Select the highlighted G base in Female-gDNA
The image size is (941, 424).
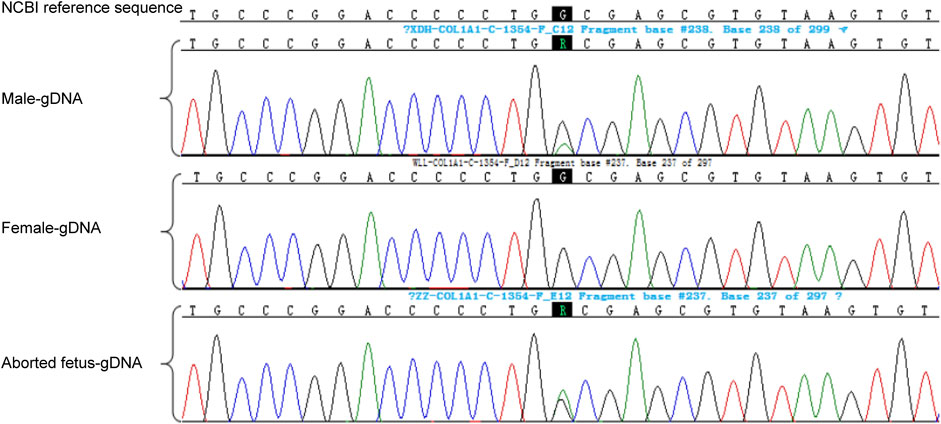click(562, 178)
